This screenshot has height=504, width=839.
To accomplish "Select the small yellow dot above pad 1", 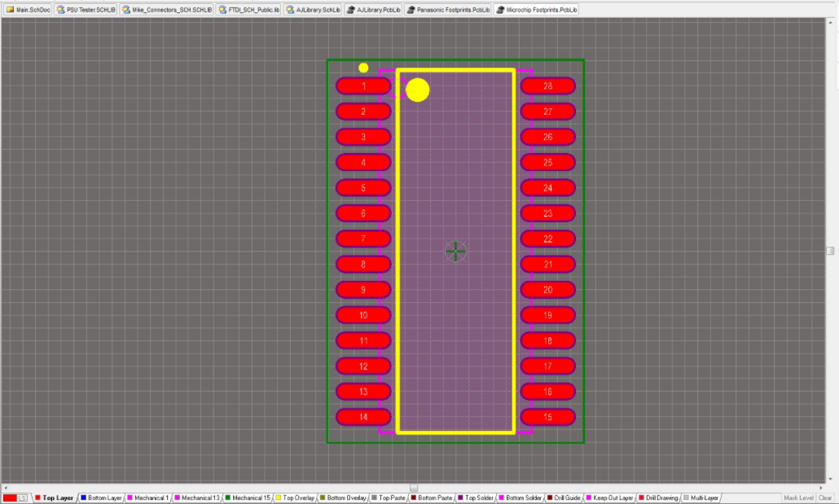I will click(363, 68).
